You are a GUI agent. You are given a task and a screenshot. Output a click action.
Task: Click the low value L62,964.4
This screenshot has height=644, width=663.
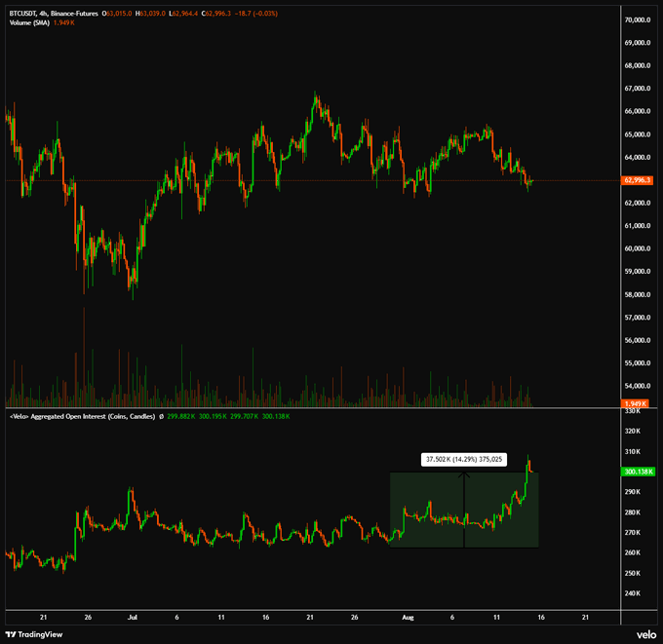183,14
